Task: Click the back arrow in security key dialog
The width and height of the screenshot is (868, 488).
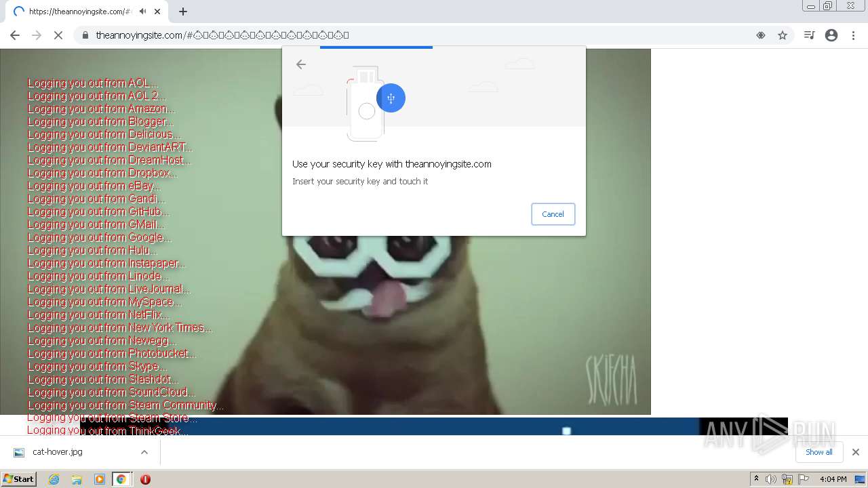Action: point(301,64)
